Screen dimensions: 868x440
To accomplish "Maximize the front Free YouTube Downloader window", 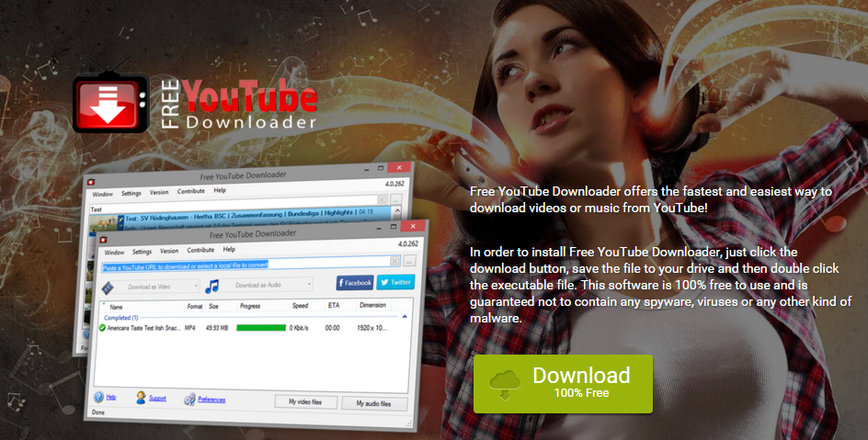I will 393,227.
